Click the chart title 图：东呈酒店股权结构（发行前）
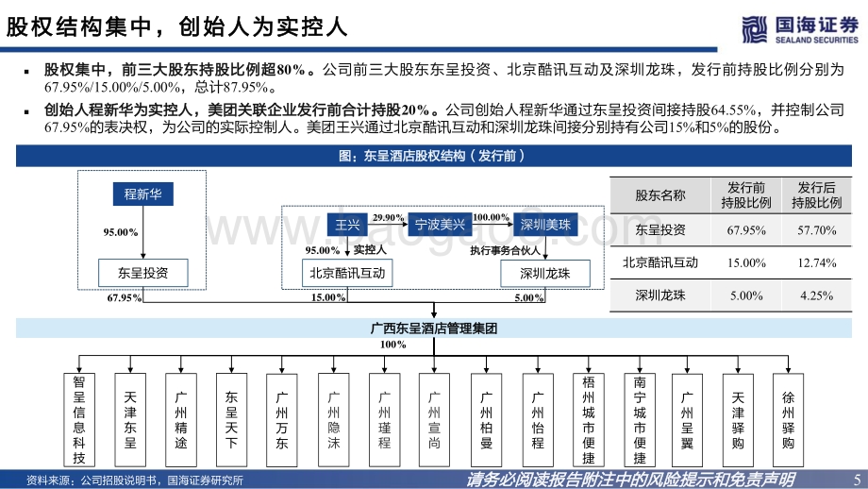The width and height of the screenshot is (868, 489). 433,156
